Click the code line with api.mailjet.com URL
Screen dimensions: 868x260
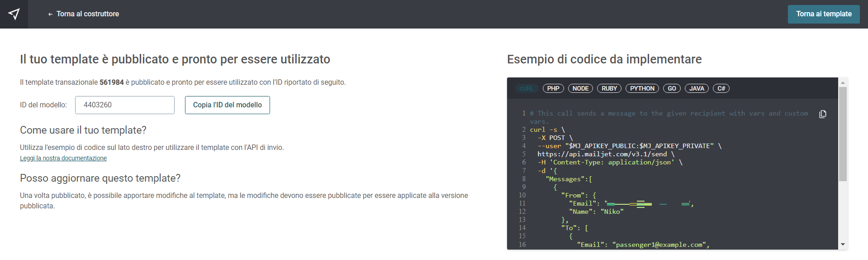pyautogui.click(x=606, y=154)
